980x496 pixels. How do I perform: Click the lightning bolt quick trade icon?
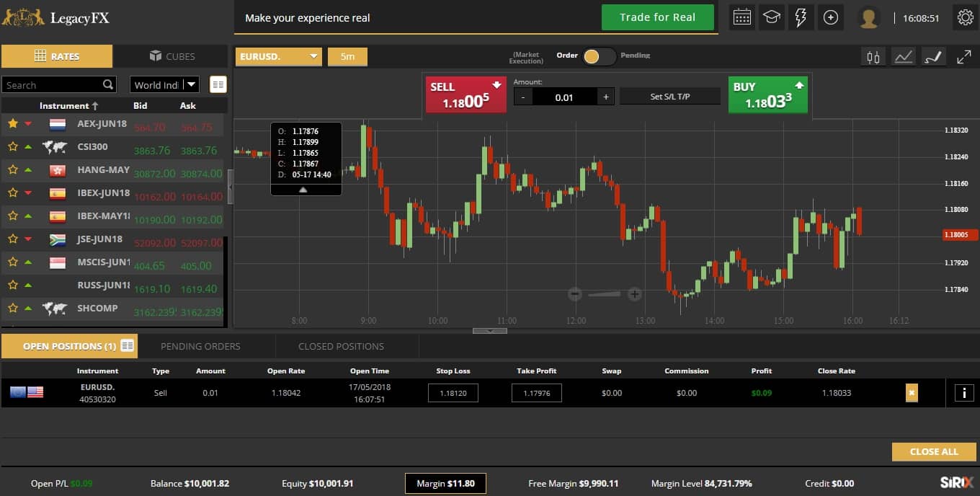click(x=801, y=17)
